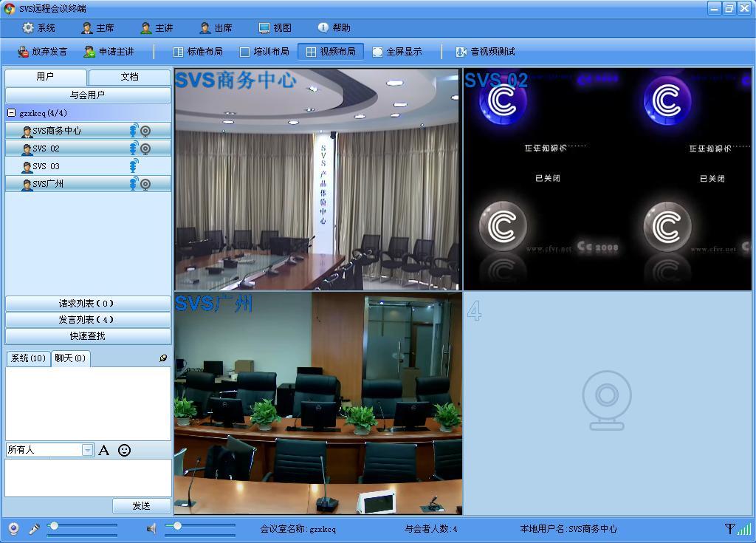Switch to 标准布局 layout
Viewport: 756px width, 543px height.
coord(198,52)
